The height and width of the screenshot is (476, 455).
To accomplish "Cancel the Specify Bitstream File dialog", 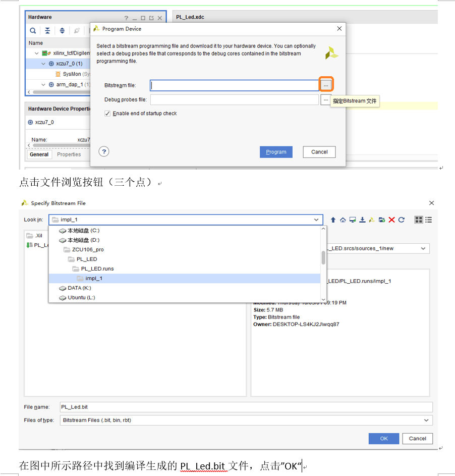I will tap(417, 438).
